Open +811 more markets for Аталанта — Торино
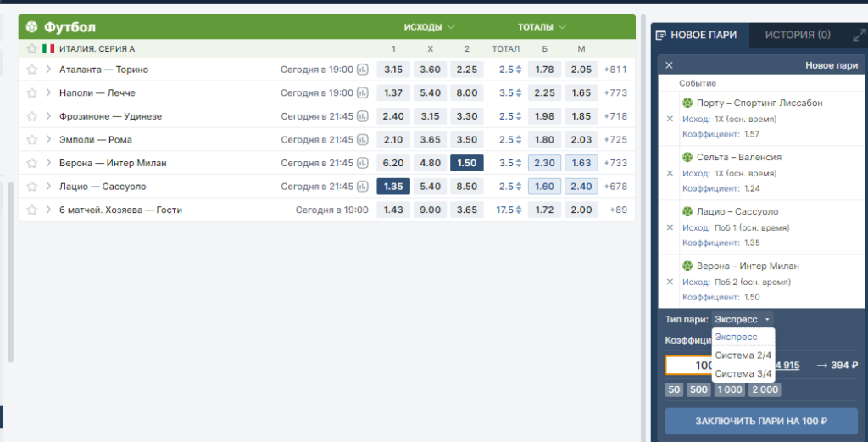 click(615, 70)
